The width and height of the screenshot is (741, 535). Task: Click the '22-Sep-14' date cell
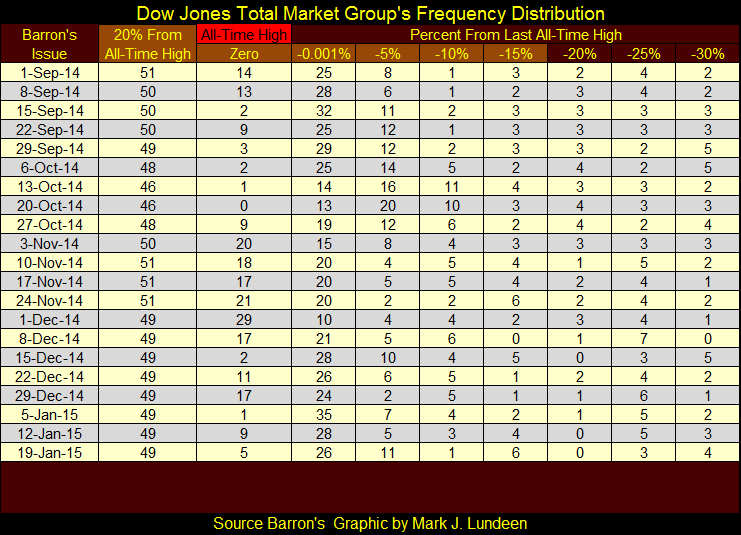coord(50,129)
